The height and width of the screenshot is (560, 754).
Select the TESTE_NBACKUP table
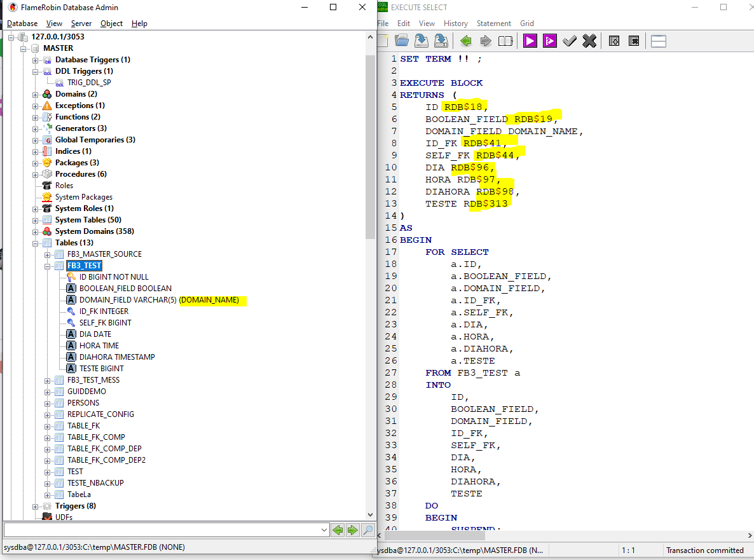point(95,483)
